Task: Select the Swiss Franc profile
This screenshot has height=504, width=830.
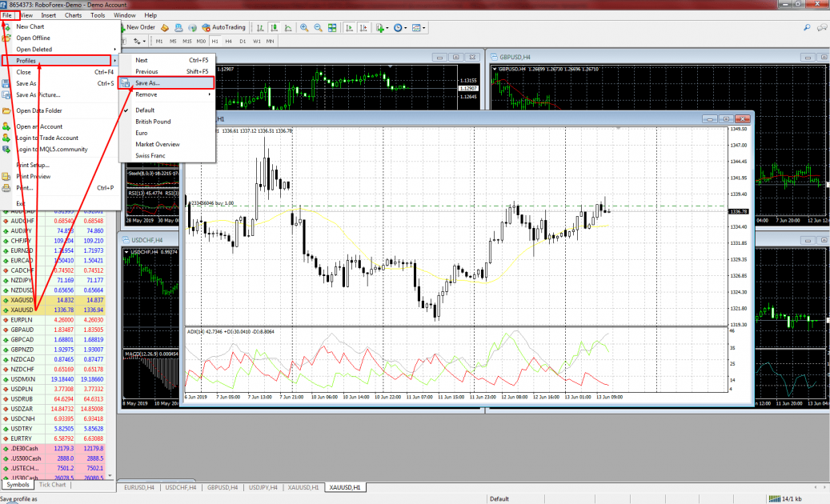Action: (x=166, y=155)
